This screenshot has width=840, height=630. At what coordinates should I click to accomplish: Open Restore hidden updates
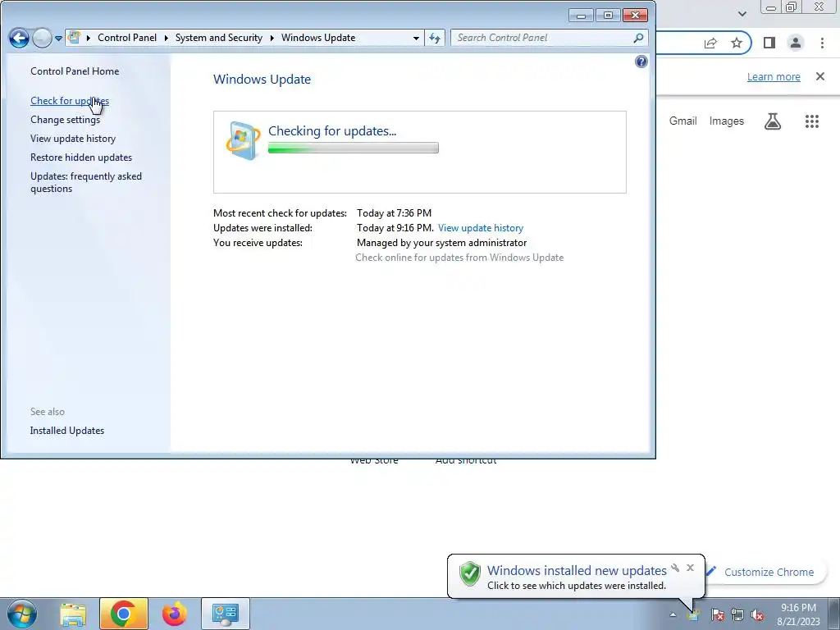(81, 157)
